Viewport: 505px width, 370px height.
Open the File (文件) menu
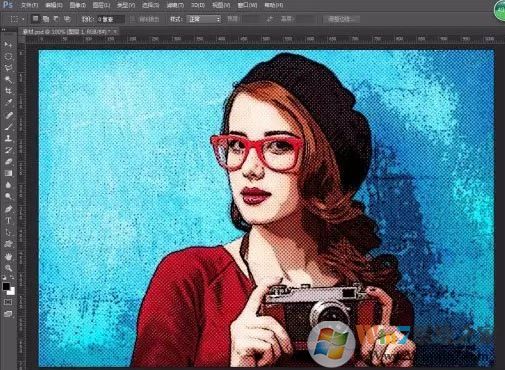(x=29, y=5)
